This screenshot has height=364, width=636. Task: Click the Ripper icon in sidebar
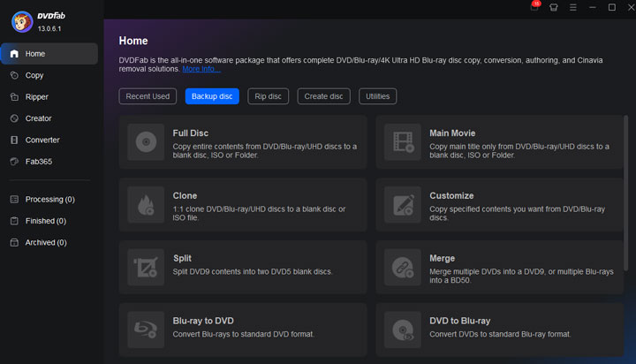[x=14, y=96]
